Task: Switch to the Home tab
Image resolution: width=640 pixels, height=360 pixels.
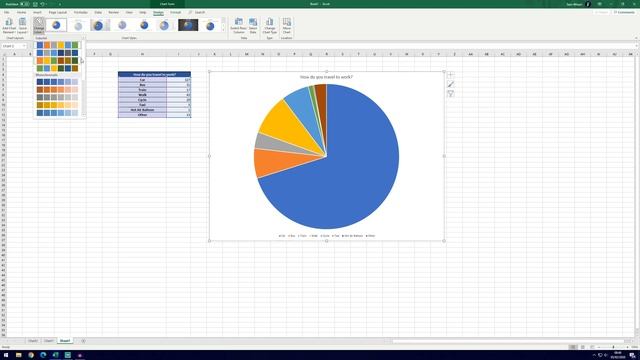Action: click(21, 13)
